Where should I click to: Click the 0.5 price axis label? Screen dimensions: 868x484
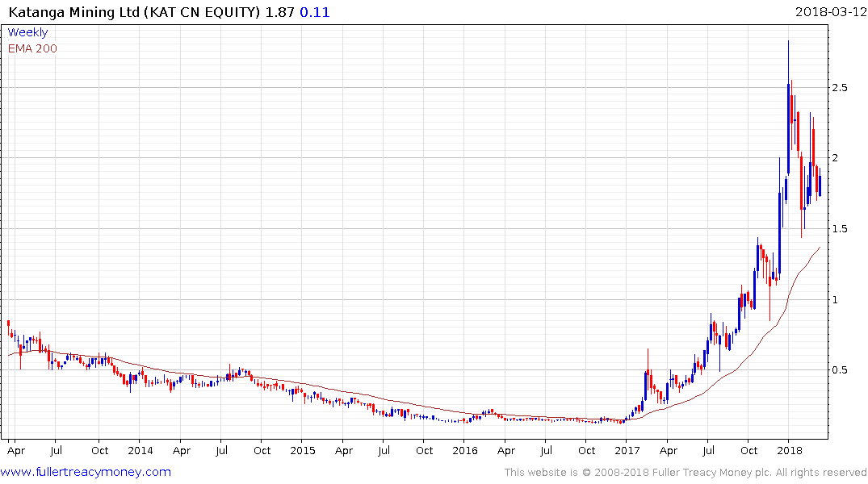[840, 370]
